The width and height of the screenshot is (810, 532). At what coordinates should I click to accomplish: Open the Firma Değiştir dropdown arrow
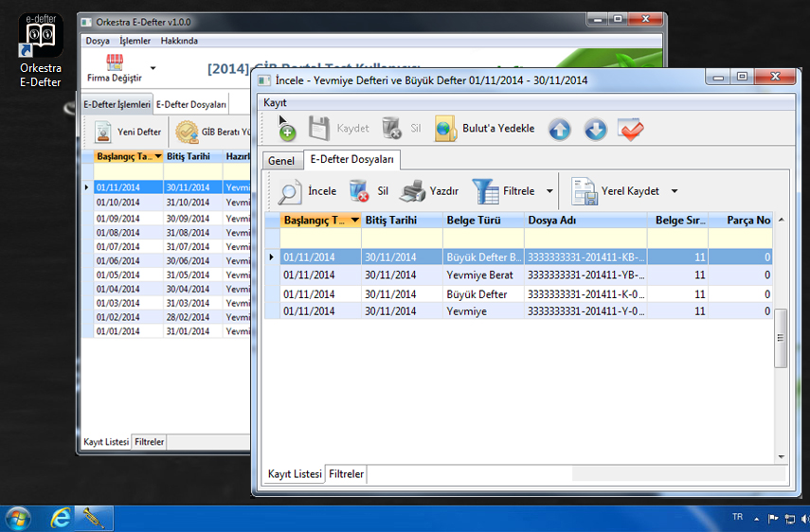coord(153,68)
